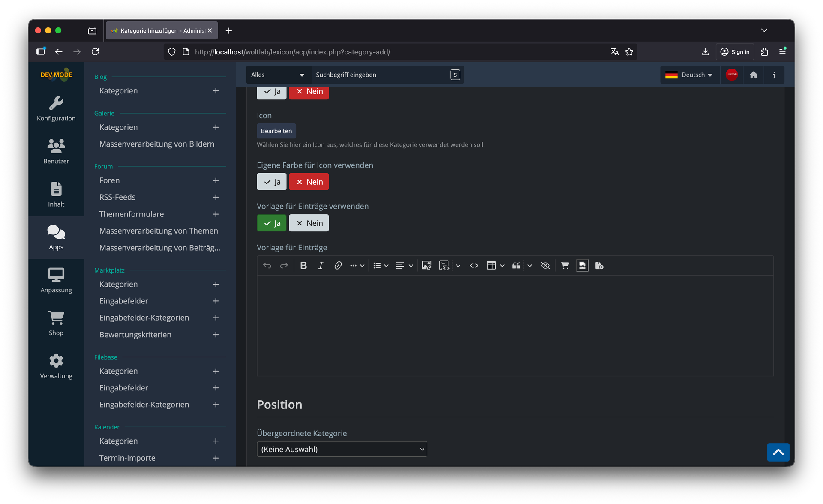Click the shopping cart editor toolbar icon

tap(565, 266)
